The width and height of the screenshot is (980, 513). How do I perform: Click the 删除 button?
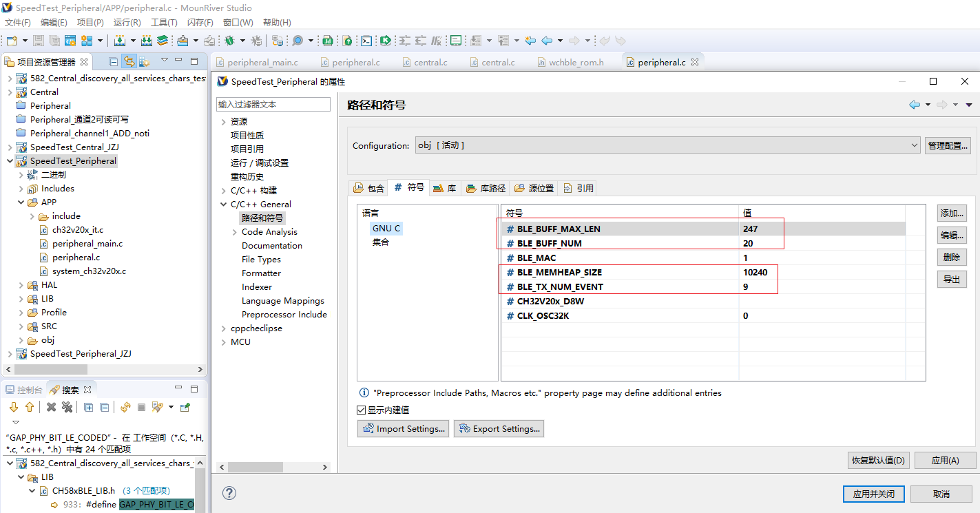(952, 258)
